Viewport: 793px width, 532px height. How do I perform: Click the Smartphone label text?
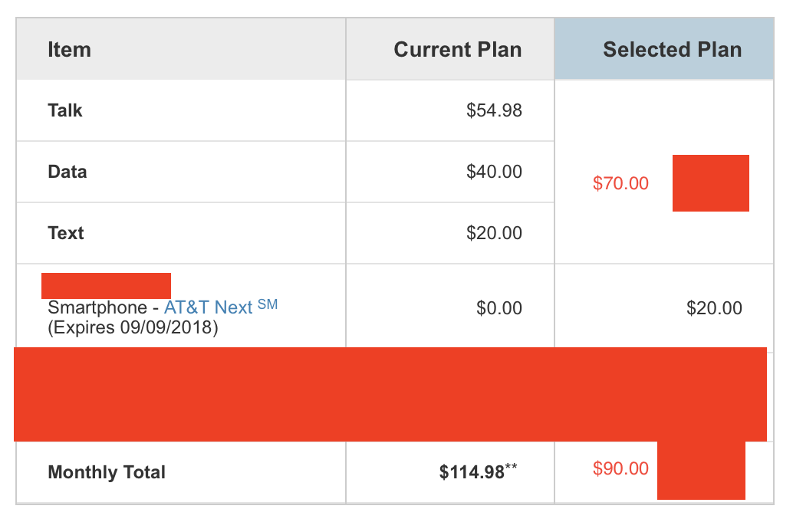(x=97, y=308)
